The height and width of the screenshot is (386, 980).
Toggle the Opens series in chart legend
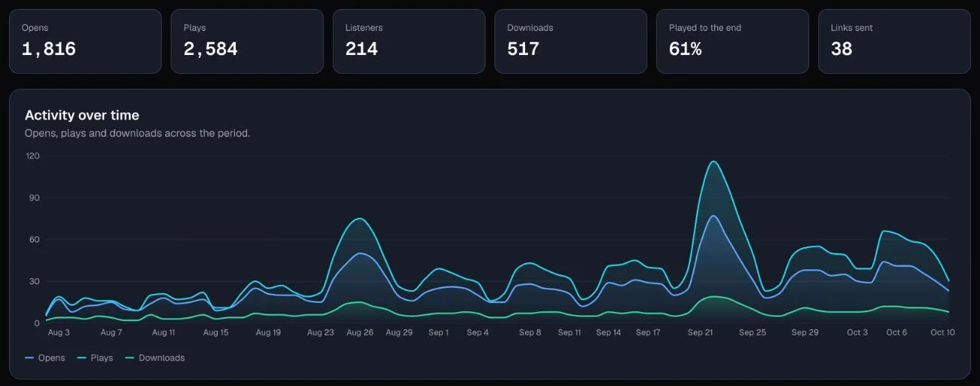click(45, 358)
